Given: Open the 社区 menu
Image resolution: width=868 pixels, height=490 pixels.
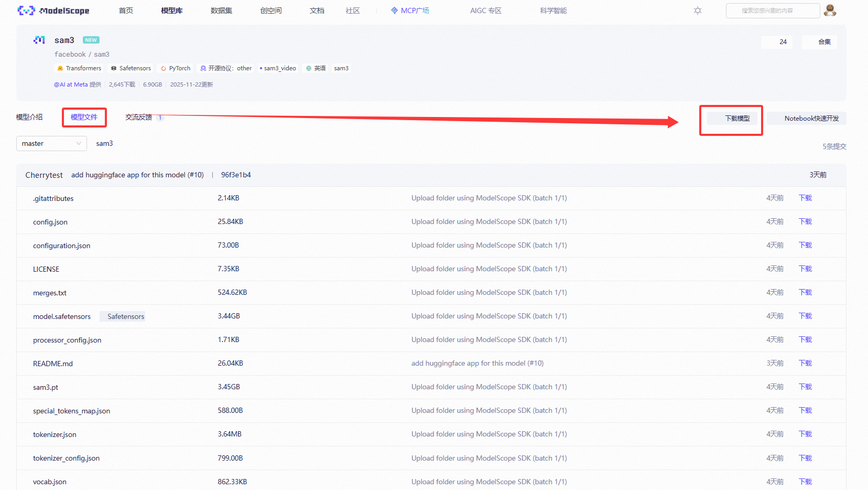Looking at the screenshot, I should coord(353,10).
